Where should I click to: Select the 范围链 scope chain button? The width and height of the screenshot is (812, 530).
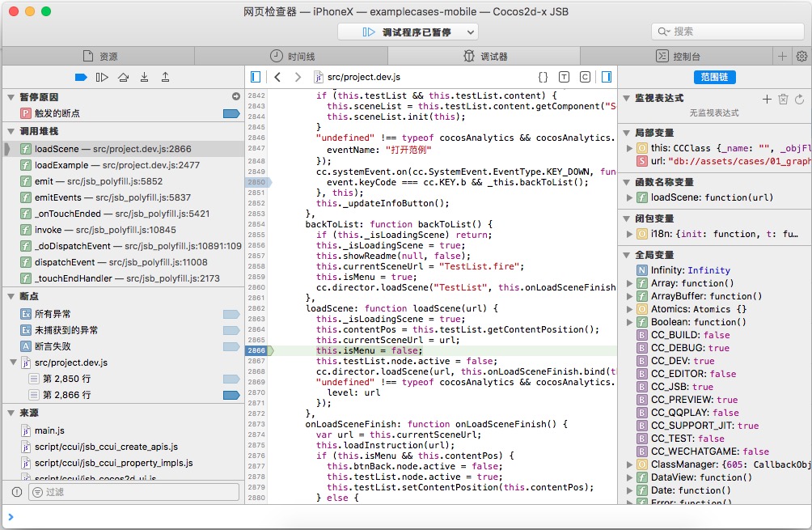(715, 77)
